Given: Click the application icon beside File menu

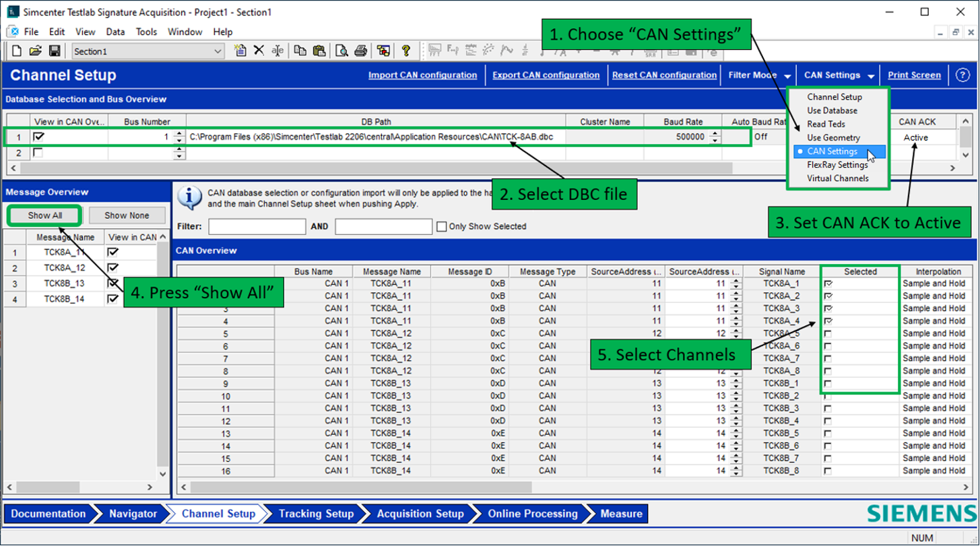Looking at the screenshot, I should point(13,32).
